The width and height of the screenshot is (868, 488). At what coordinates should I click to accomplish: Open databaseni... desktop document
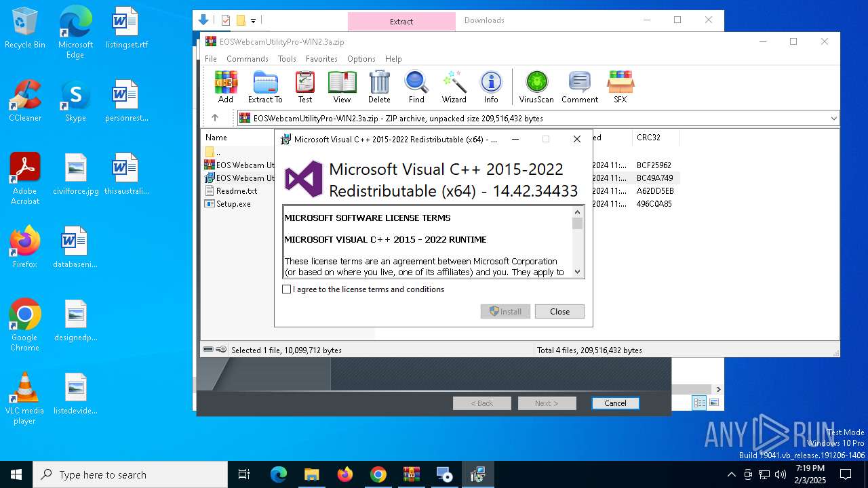pos(76,247)
